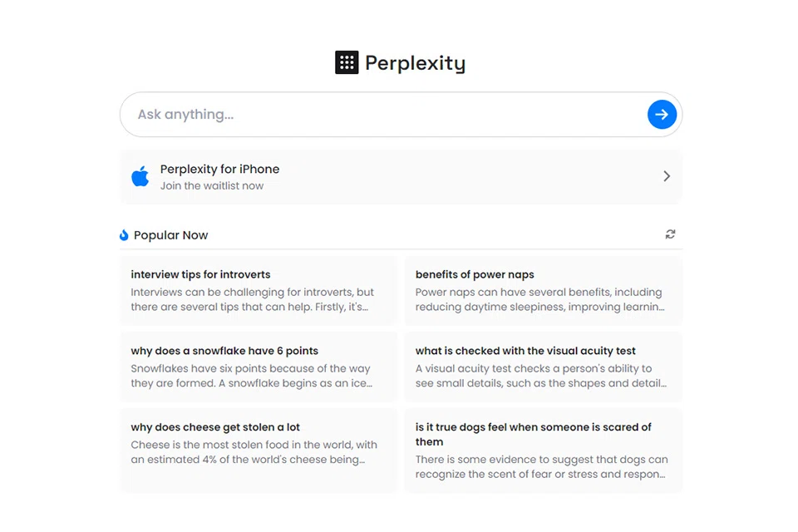Click the chevron on the iPhone waitlist banner

[x=666, y=176]
